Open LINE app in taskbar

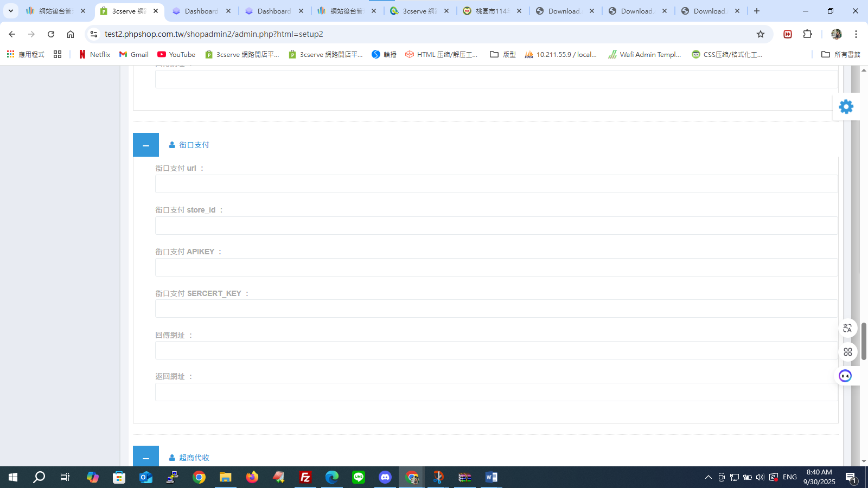(359, 477)
